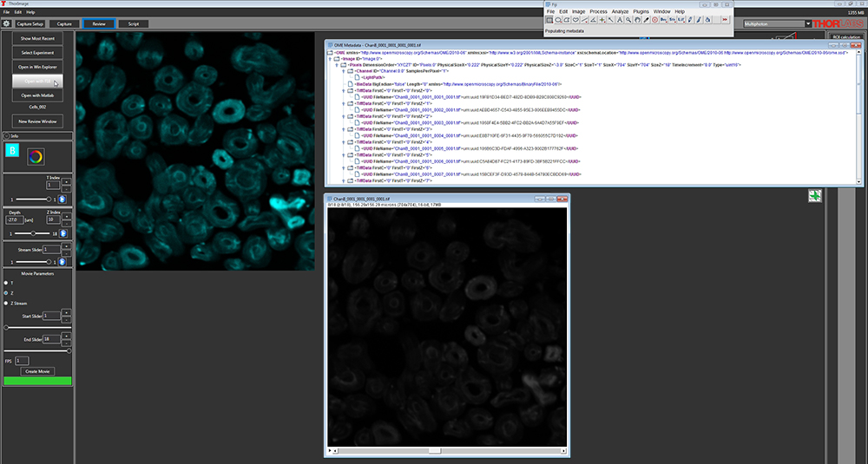Click the Create Movie button
This screenshot has height=464, width=868.
click(x=36, y=371)
